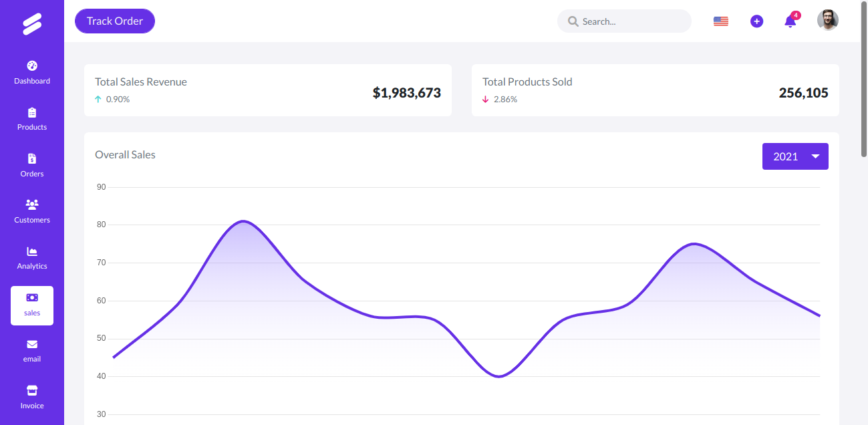Click the notification badge showing 4
This screenshot has width=868, height=425.
click(x=796, y=15)
